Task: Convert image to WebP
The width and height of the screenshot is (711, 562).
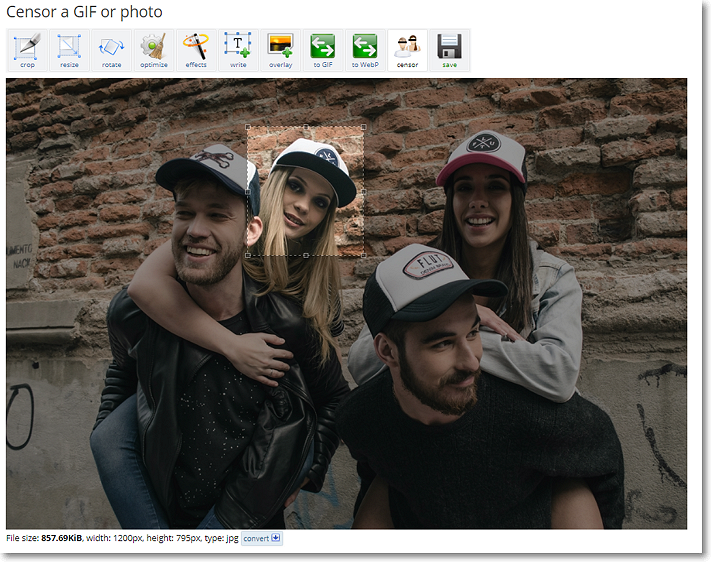Action: pos(365,50)
